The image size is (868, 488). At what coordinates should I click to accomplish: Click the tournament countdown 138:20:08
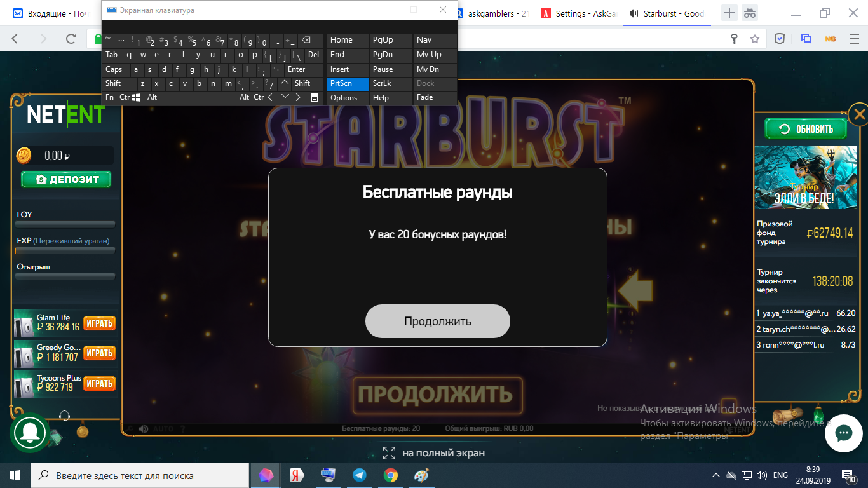click(x=832, y=281)
